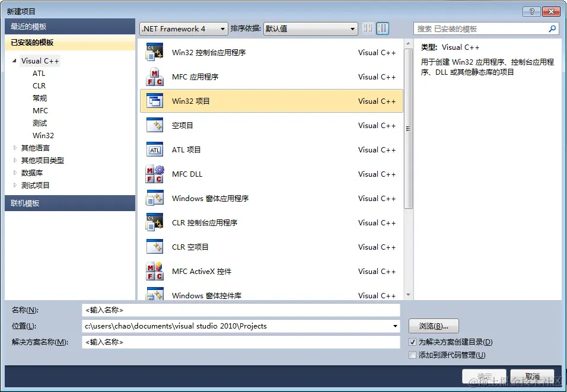567x392 pixels.
Task: Click the 取消 button
Action: (x=532, y=377)
